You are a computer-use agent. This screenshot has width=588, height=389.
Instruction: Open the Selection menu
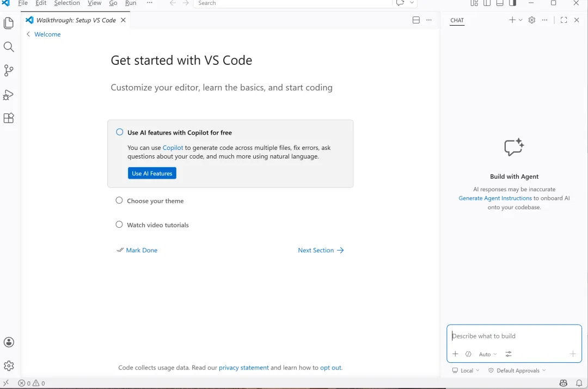[x=67, y=3]
